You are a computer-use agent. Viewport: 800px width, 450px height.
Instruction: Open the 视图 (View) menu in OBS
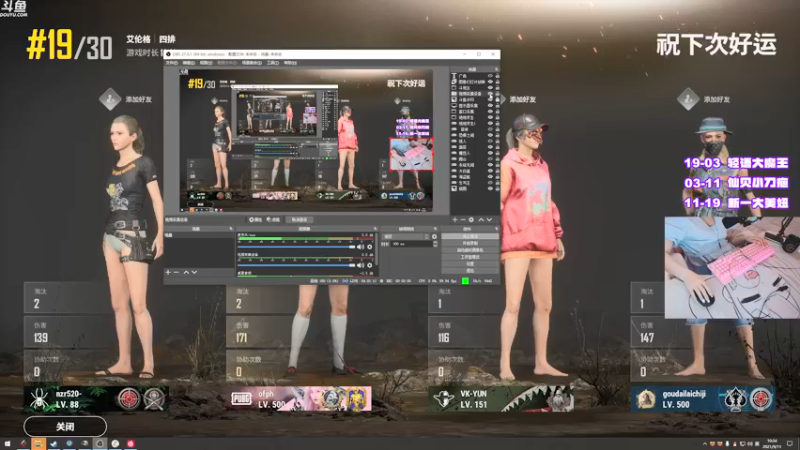(x=206, y=63)
